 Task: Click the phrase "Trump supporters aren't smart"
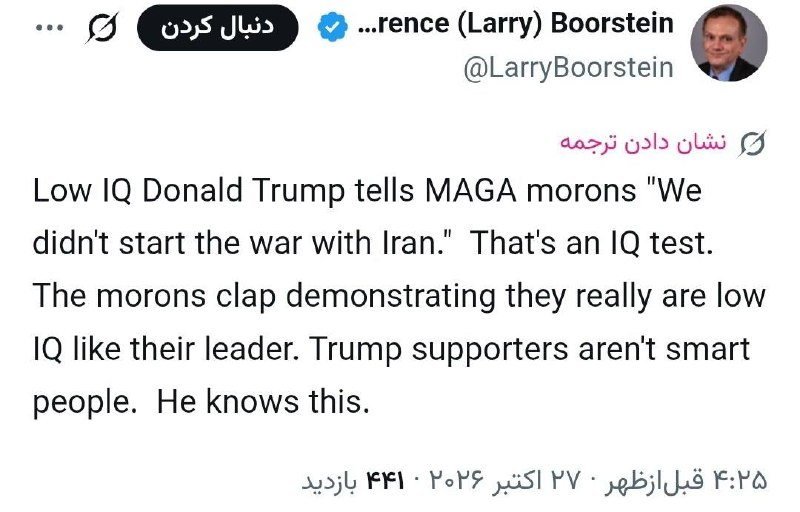tap(530, 350)
